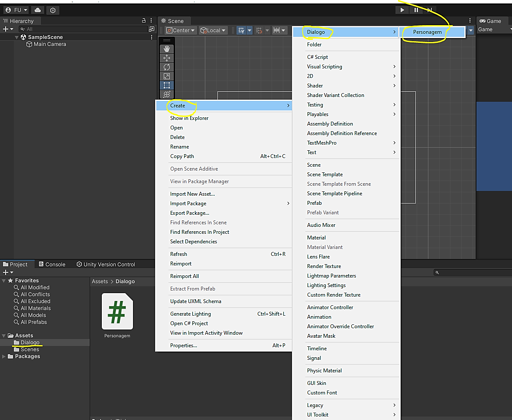Select the Personagem script asset thumbnail
This screenshot has height=420, width=512.
coord(117,312)
